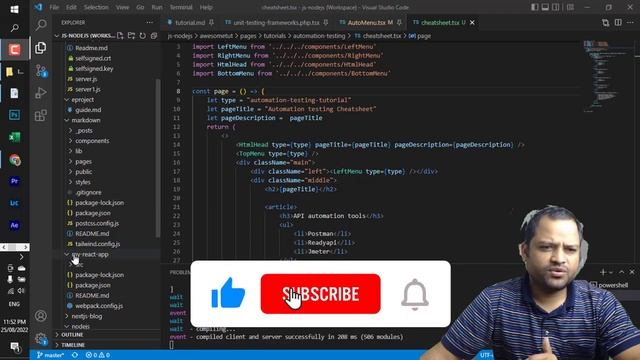
Task: Open the View menu
Action: 122,7
